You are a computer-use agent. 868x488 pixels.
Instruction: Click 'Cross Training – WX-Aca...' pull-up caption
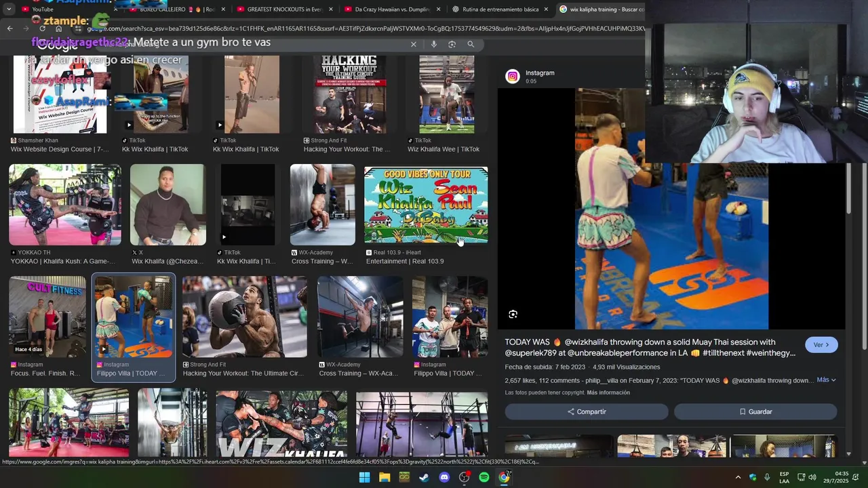coord(359,373)
